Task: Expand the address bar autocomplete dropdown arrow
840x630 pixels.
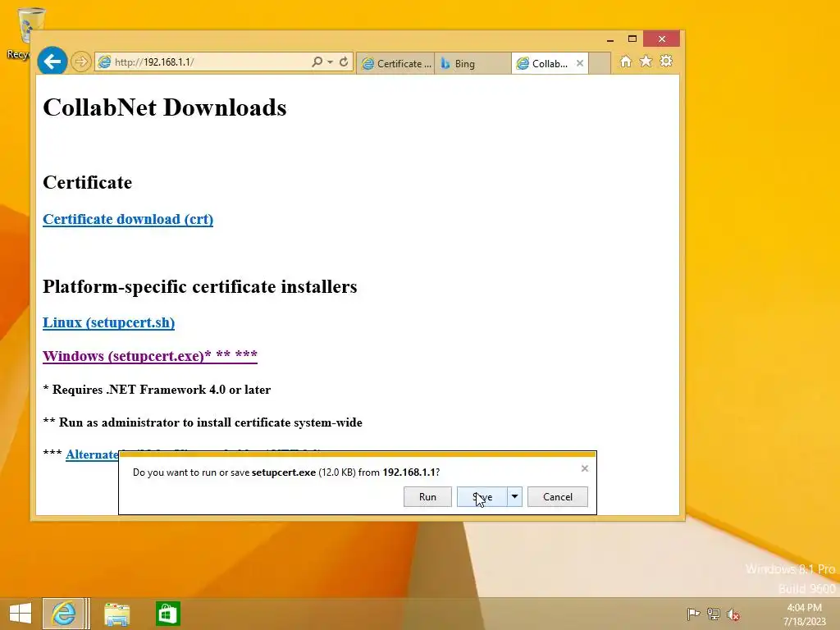Action: (330, 62)
